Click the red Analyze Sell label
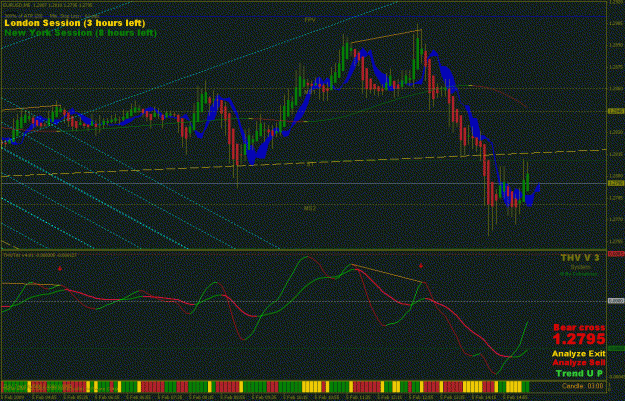The height and width of the screenshot is (401, 625). coord(579,363)
